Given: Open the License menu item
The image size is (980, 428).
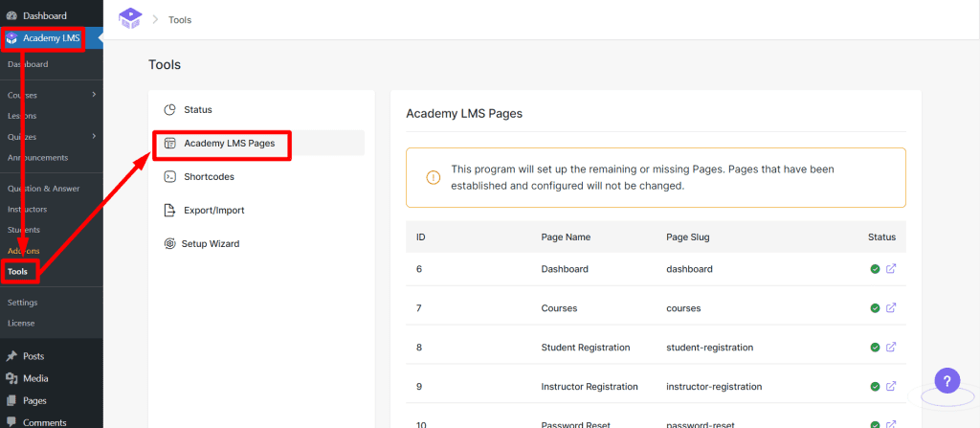Looking at the screenshot, I should [21, 323].
